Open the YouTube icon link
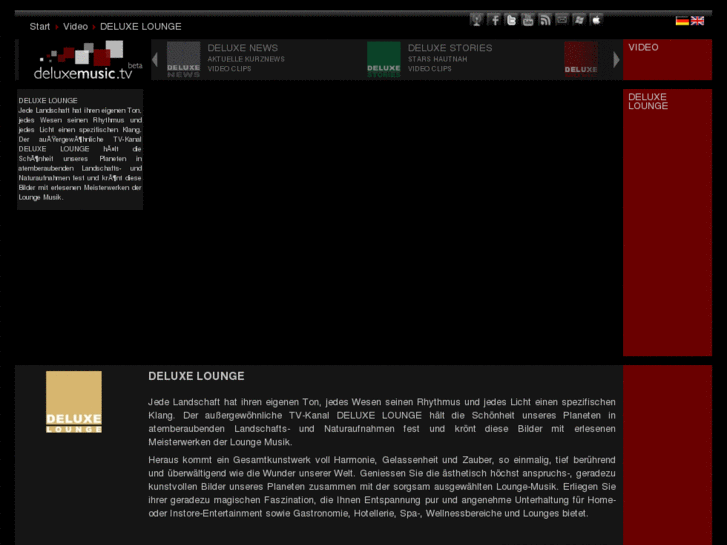This screenshot has width=727, height=545. pyautogui.click(x=528, y=20)
